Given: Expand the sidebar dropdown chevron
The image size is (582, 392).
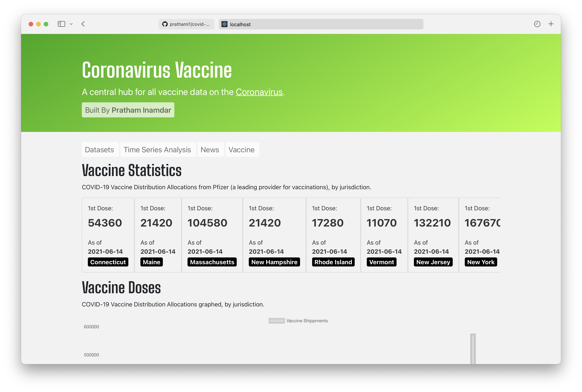Looking at the screenshot, I should point(71,24).
